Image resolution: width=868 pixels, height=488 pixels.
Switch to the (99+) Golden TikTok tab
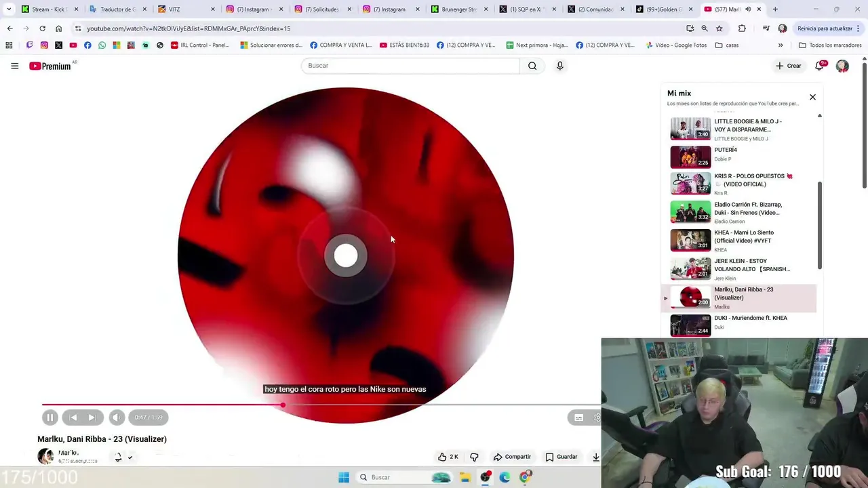(x=664, y=9)
